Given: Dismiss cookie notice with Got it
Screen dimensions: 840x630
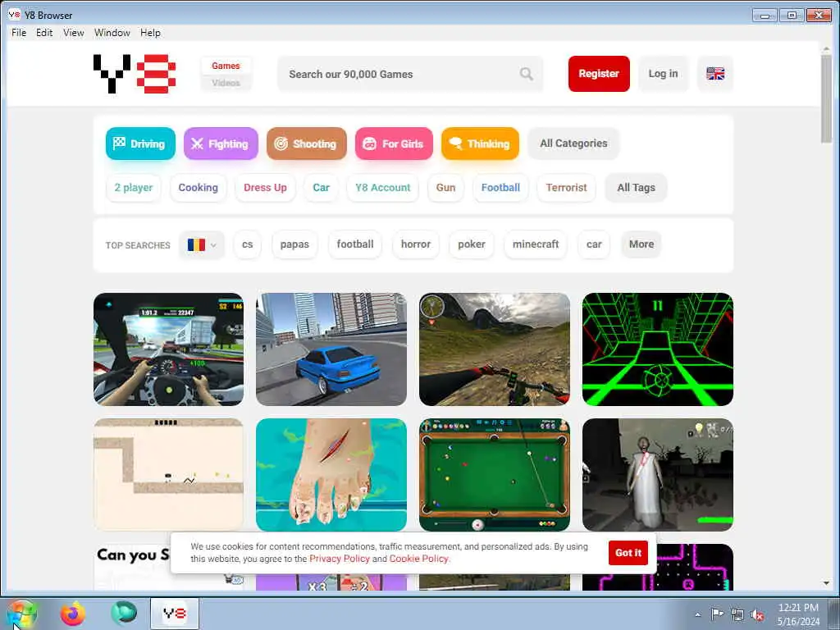Looking at the screenshot, I should pyautogui.click(x=628, y=553).
